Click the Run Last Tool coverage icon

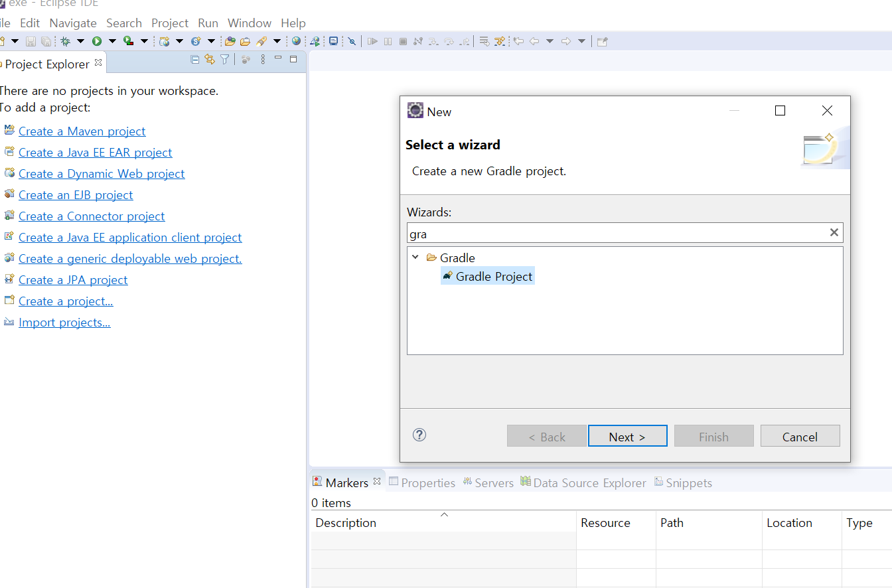coord(128,41)
